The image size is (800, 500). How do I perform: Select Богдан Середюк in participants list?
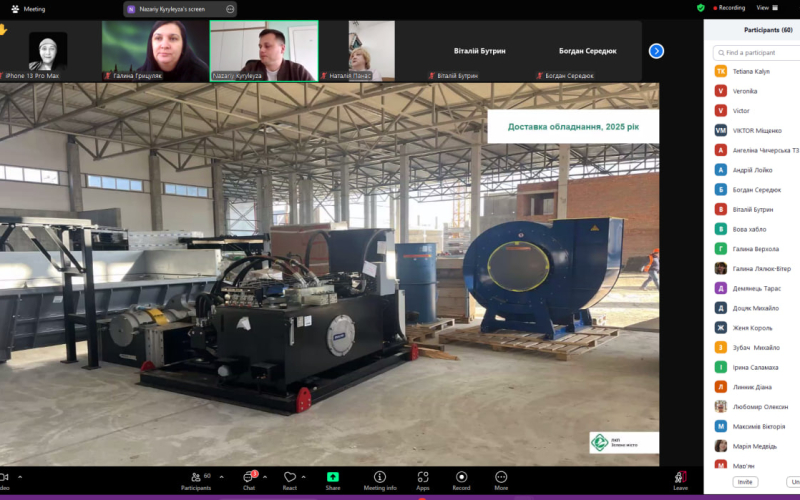[757, 190]
